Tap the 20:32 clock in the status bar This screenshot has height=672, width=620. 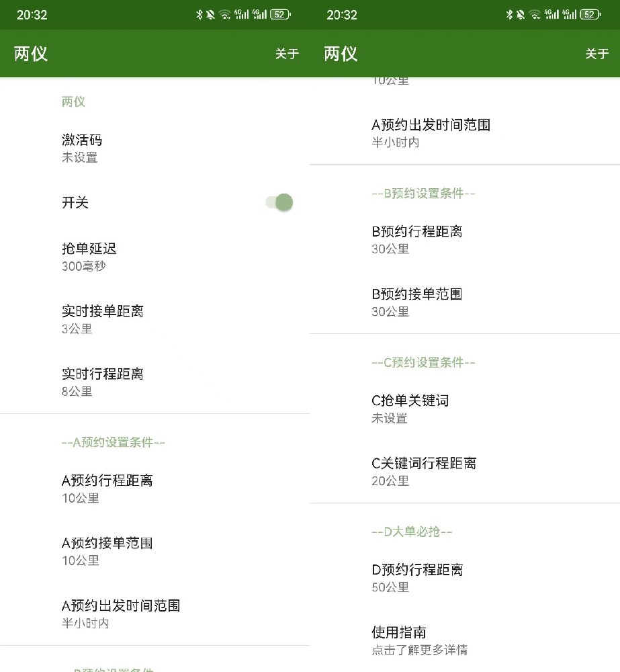32,14
